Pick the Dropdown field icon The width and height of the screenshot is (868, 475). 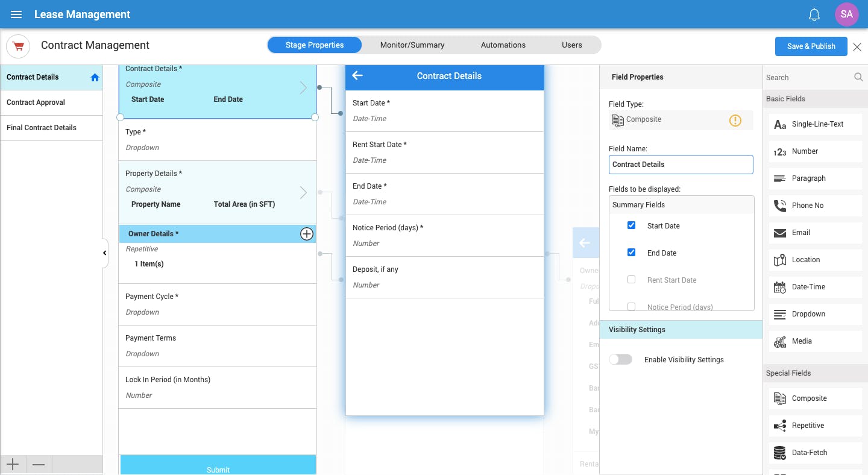[780, 314]
